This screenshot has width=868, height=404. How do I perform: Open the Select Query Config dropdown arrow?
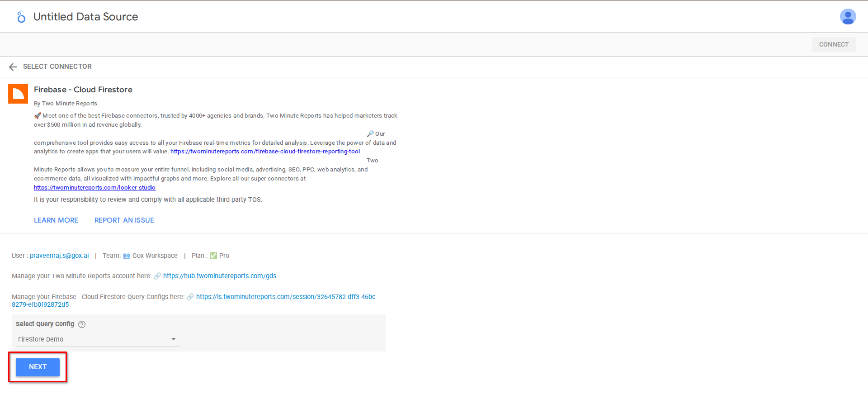(174, 339)
